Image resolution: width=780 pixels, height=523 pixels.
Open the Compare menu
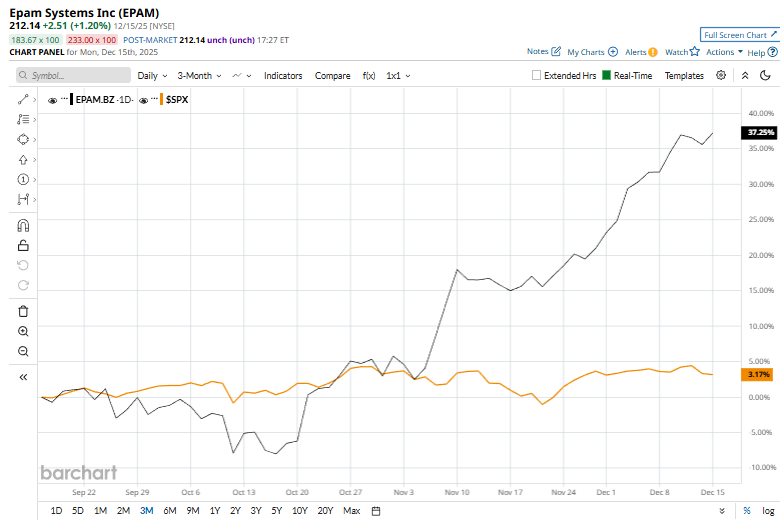coord(332,76)
